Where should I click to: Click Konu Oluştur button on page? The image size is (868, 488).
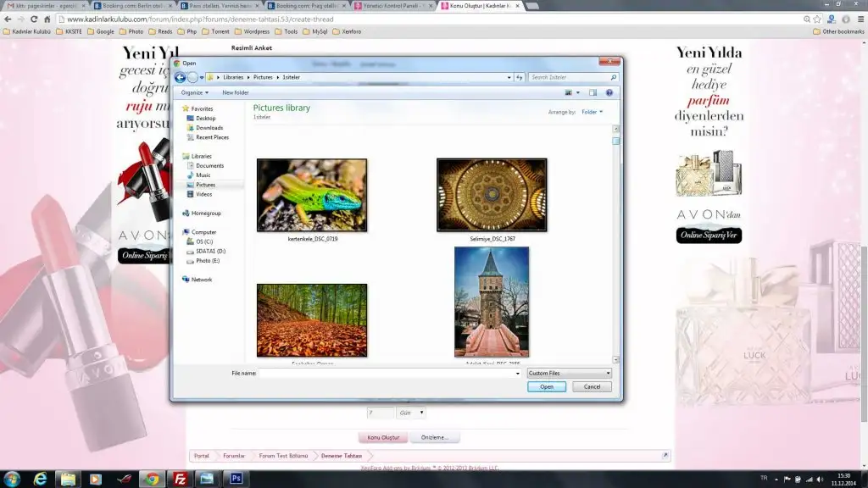383,437
